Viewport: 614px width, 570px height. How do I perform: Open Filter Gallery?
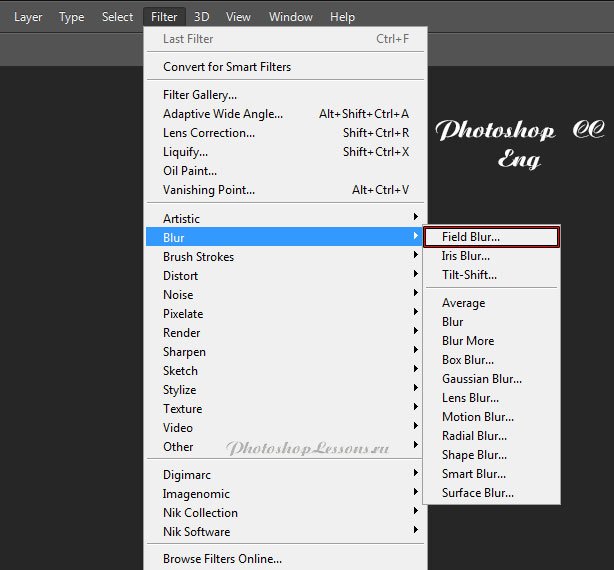click(200, 95)
